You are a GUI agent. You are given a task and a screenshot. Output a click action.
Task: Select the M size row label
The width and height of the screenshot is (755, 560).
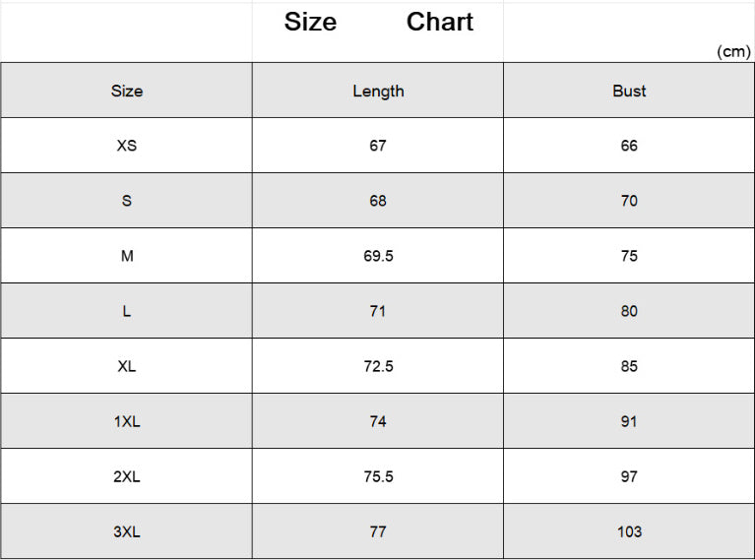pyautogui.click(x=127, y=256)
